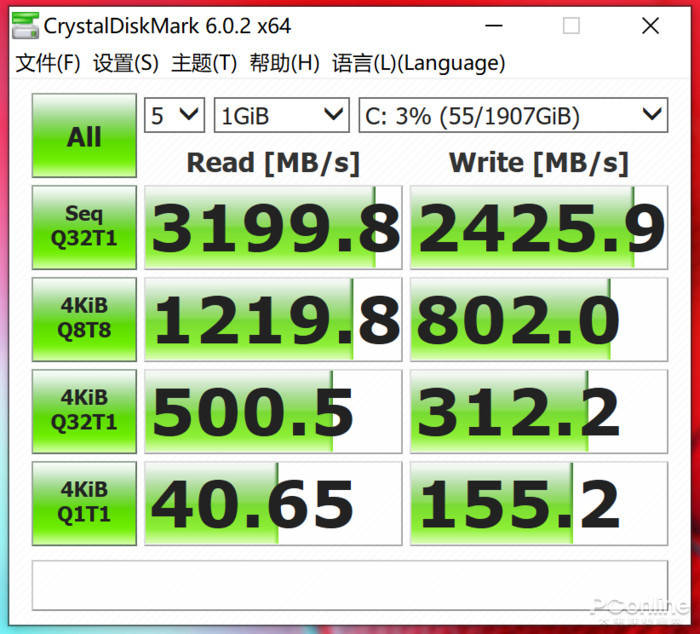Open the 设置(S) menu
The width and height of the screenshot is (700, 634).
[x=126, y=63]
